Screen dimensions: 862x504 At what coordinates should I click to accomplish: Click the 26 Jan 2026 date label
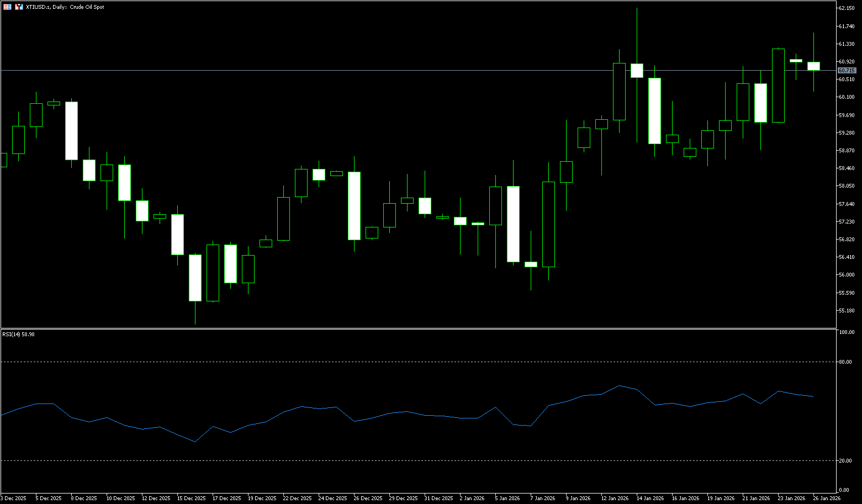coord(827,498)
